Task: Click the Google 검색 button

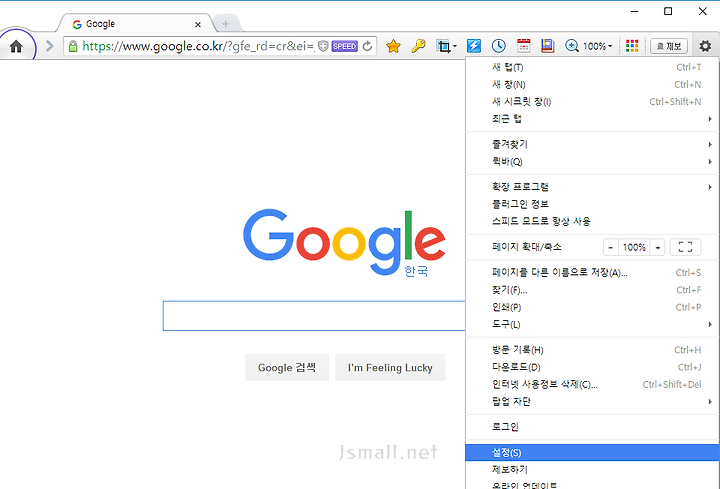Action: pos(287,367)
